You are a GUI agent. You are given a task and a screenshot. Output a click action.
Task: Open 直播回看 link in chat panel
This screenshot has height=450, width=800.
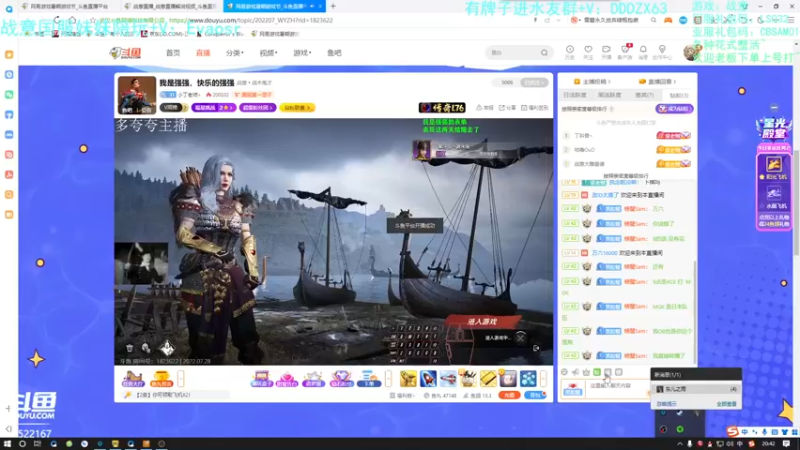pos(658,82)
